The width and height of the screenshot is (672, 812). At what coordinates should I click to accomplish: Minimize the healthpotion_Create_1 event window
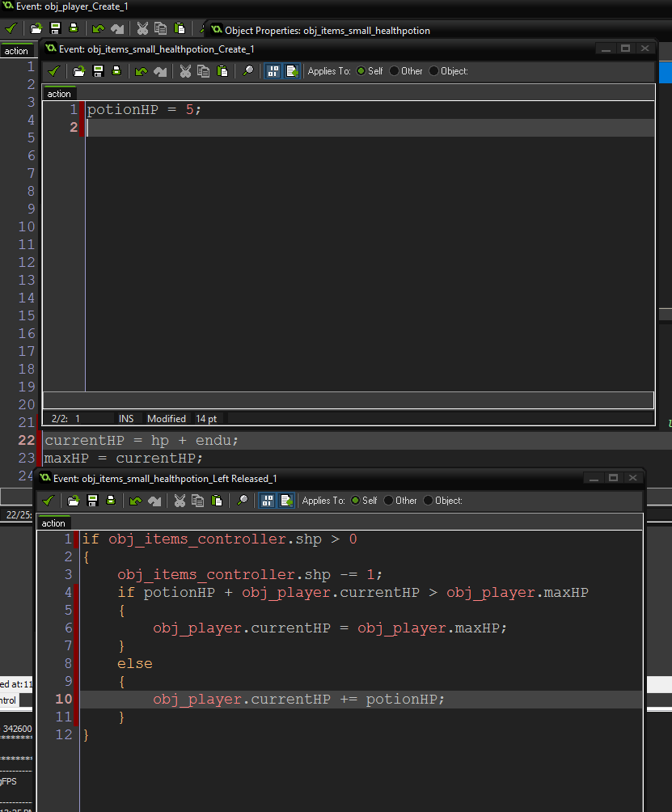click(606, 49)
